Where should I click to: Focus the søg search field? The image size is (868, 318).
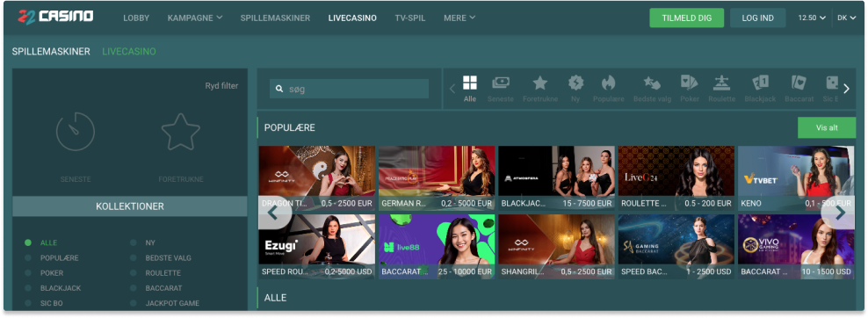pos(350,89)
